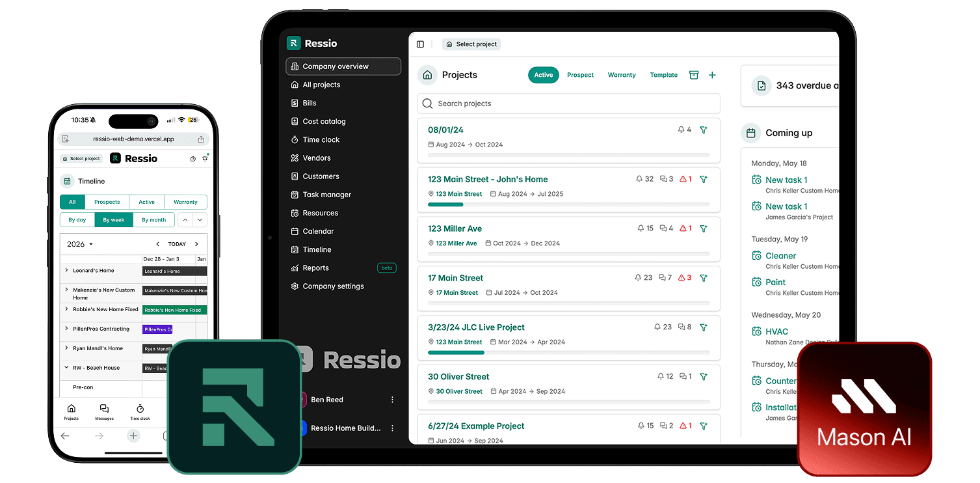The width and height of the screenshot is (980, 483).
Task: Switch to Template projects tab
Action: (664, 75)
